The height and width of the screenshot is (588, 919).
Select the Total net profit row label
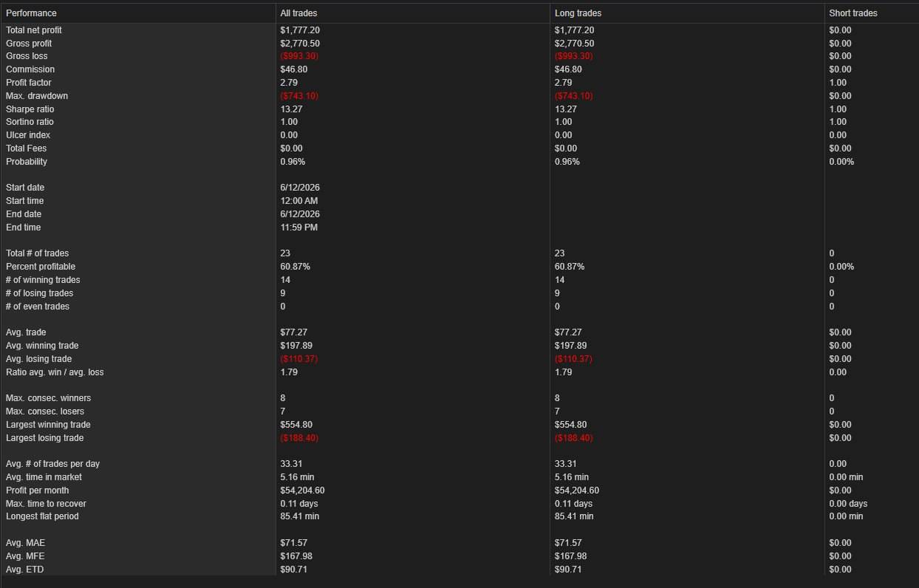coord(34,30)
